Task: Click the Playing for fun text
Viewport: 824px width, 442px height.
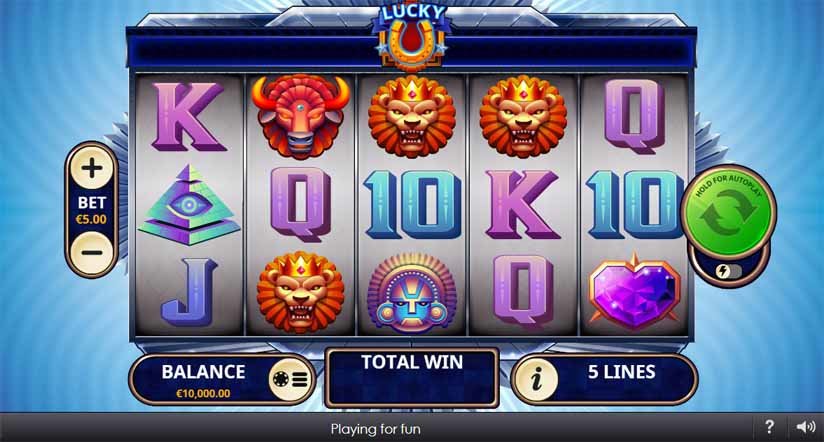Action: coord(376,429)
